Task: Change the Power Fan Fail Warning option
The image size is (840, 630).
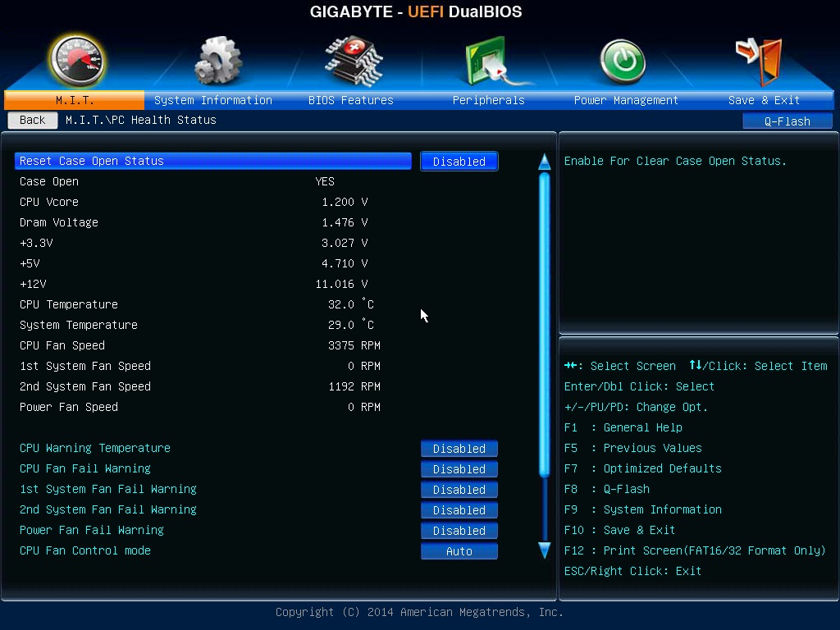Action: click(x=459, y=531)
